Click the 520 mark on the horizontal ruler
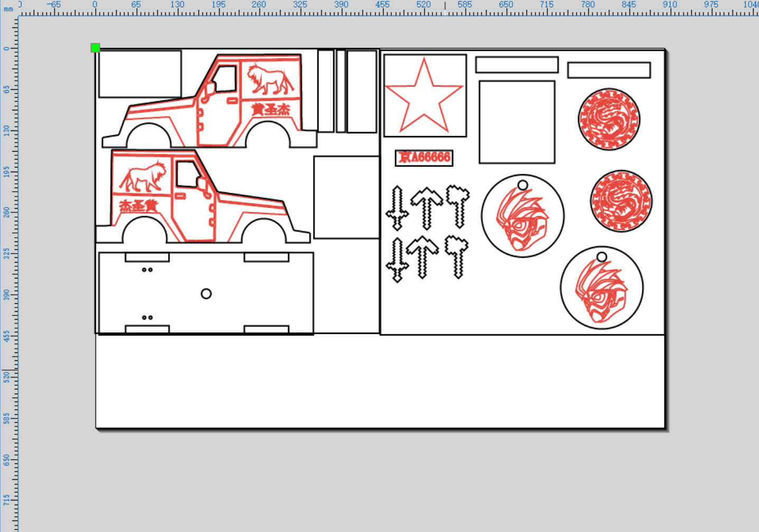The width and height of the screenshot is (759, 532). (424, 4)
